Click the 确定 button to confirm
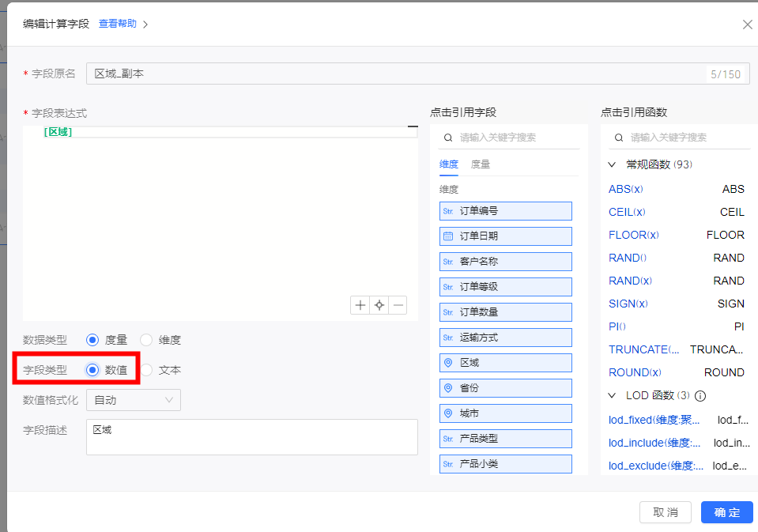The image size is (758, 532). coord(726,512)
